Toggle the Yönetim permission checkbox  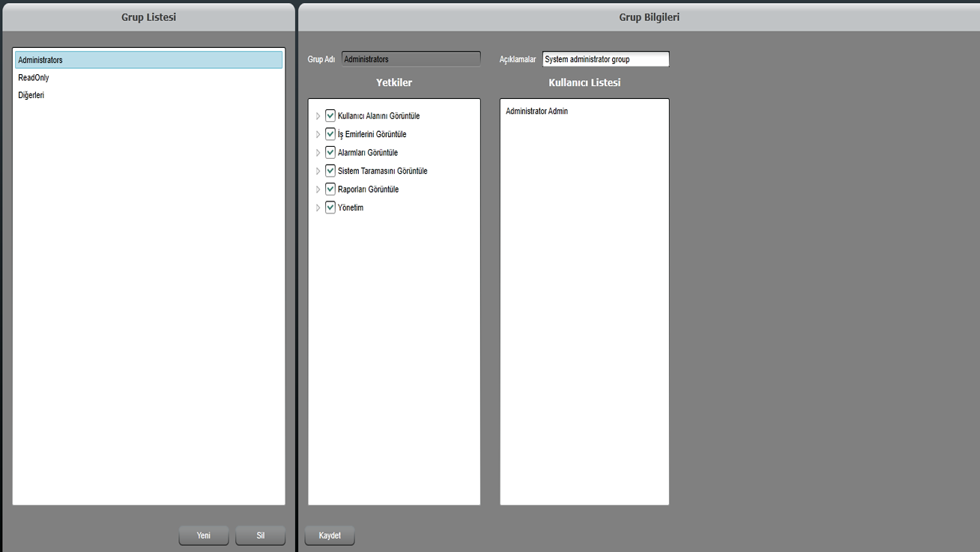click(330, 207)
